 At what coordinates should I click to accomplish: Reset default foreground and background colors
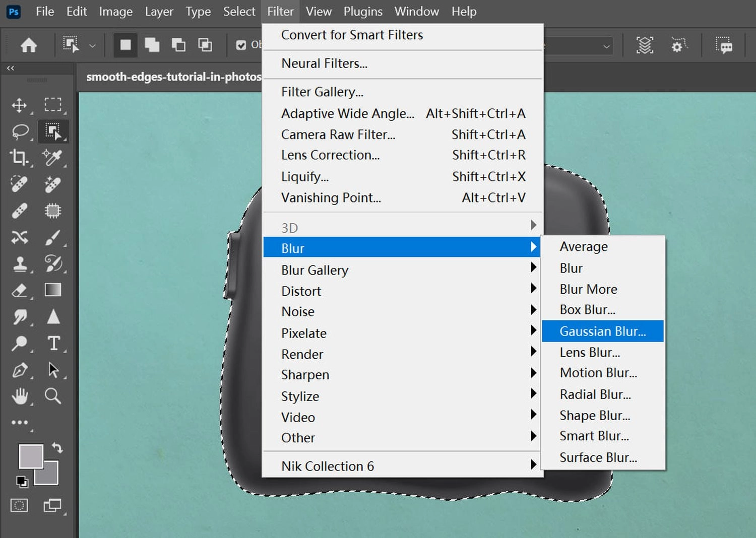[22, 482]
